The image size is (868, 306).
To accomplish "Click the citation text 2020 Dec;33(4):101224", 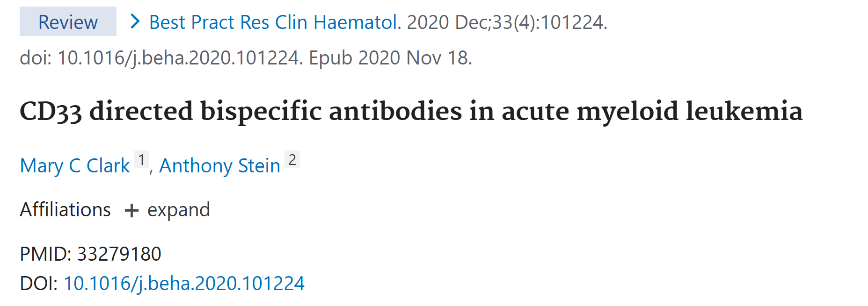I will click(x=507, y=22).
